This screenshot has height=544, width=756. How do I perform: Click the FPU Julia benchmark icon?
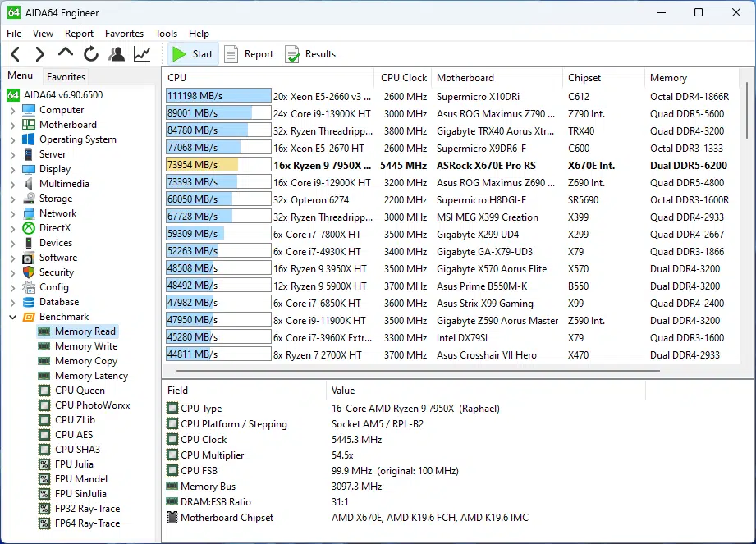44,464
